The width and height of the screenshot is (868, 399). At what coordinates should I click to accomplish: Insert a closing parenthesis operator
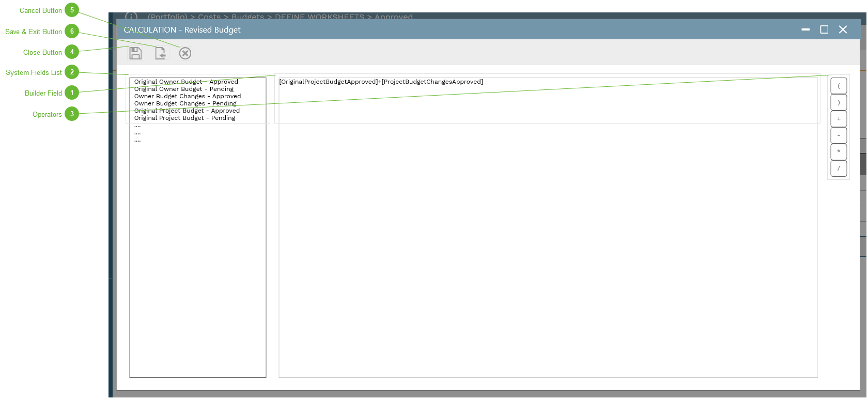[x=839, y=102]
